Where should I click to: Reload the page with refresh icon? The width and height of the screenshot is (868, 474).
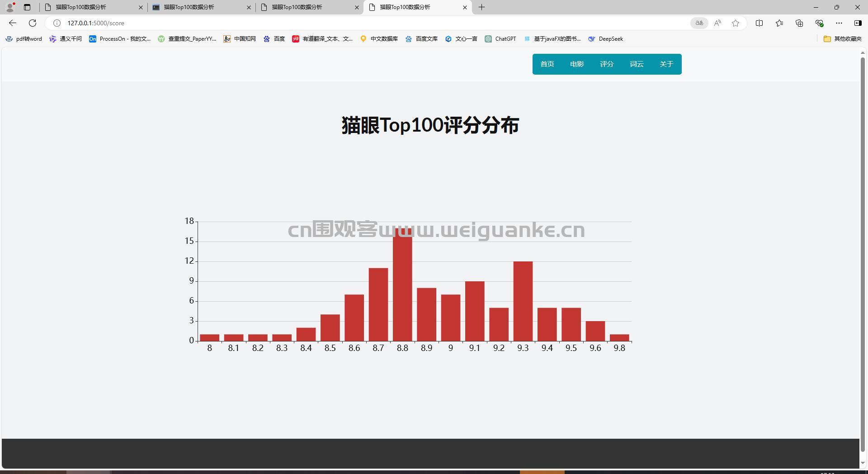coord(33,23)
